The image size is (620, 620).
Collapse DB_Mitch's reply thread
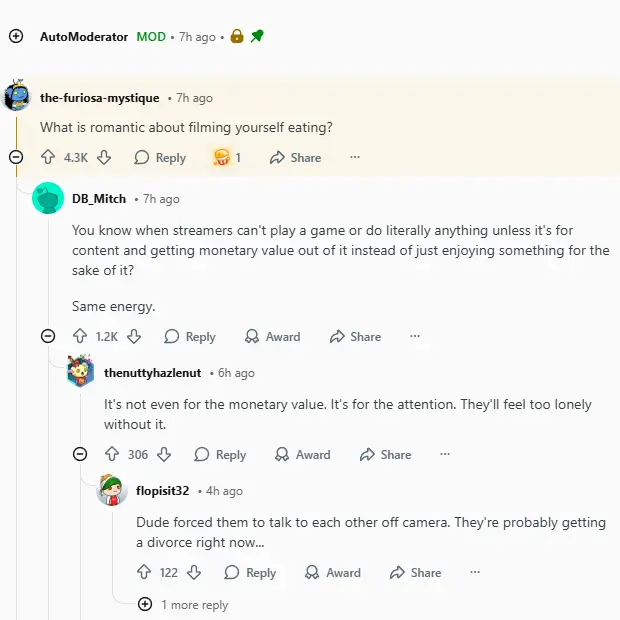coord(48,337)
